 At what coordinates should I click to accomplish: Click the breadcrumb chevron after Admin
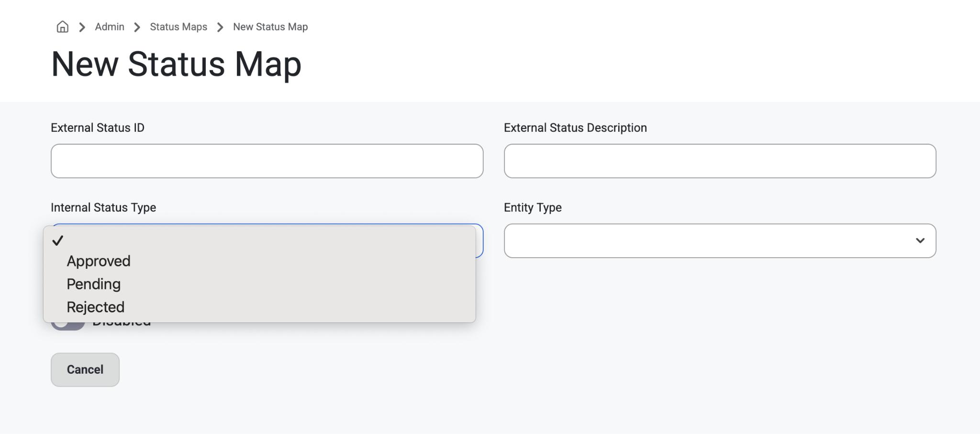[x=137, y=27]
